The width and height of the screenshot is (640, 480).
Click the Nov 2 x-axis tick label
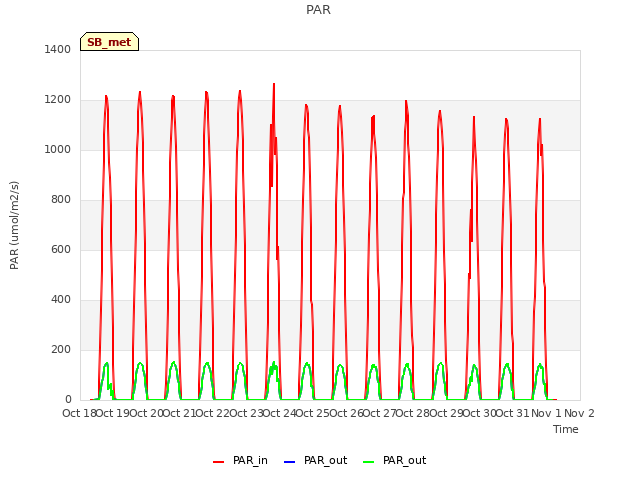(x=579, y=413)
